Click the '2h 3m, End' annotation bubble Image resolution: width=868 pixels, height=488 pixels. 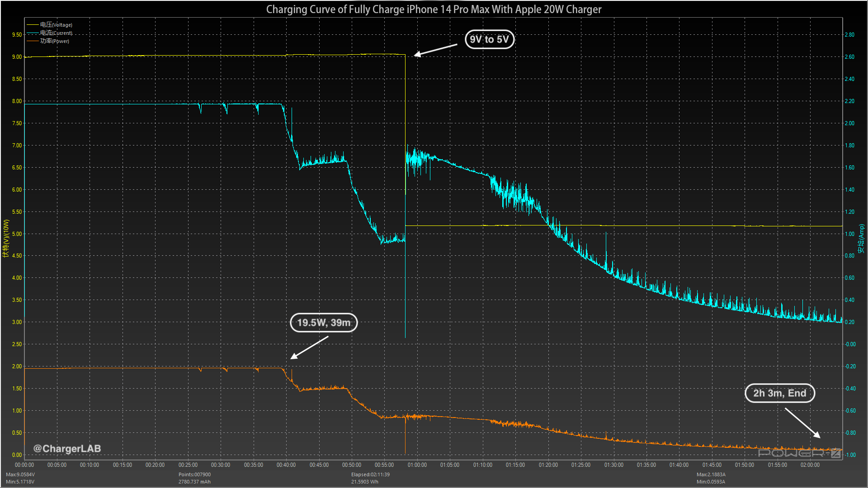click(x=779, y=393)
